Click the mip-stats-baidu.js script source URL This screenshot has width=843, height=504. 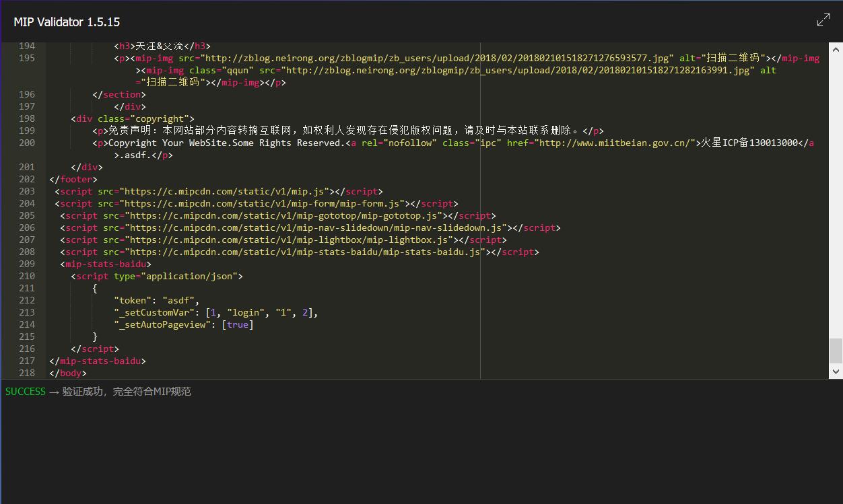[305, 252]
